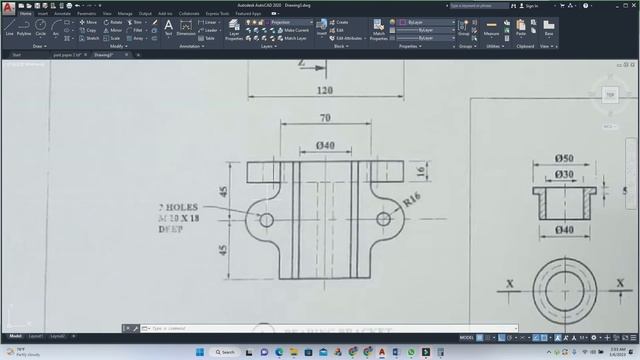The height and width of the screenshot is (360, 640).
Task: Expand the Layers panel
Action: coord(269,47)
